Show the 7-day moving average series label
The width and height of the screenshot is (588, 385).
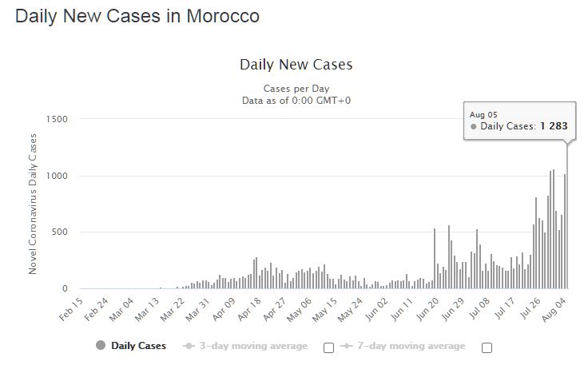(411, 346)
